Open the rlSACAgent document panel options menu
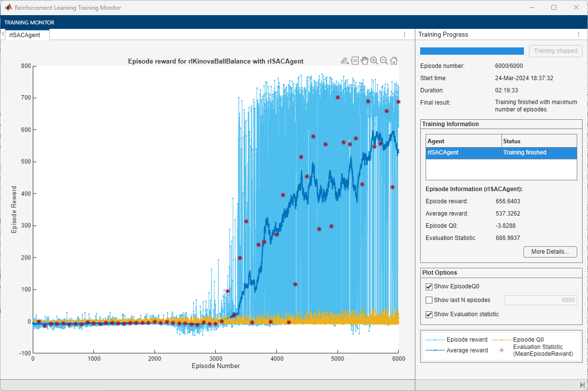Screen dimensions: 588x391 point(405,35)
